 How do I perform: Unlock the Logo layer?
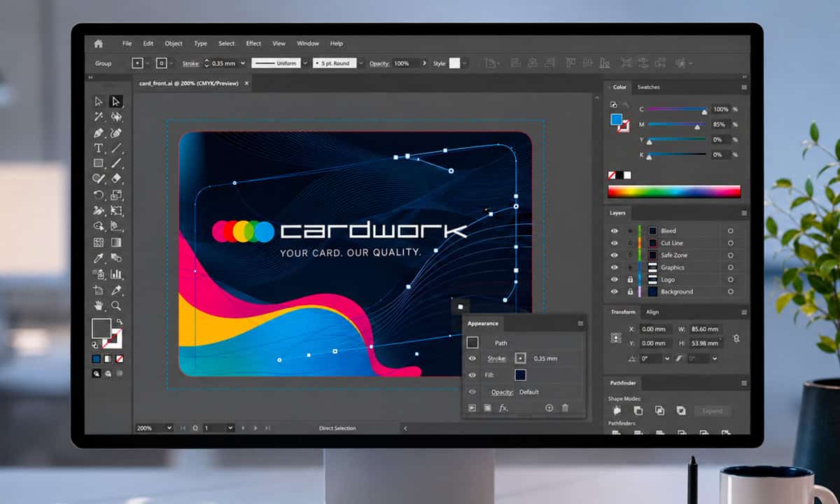(x=630, y=279)
